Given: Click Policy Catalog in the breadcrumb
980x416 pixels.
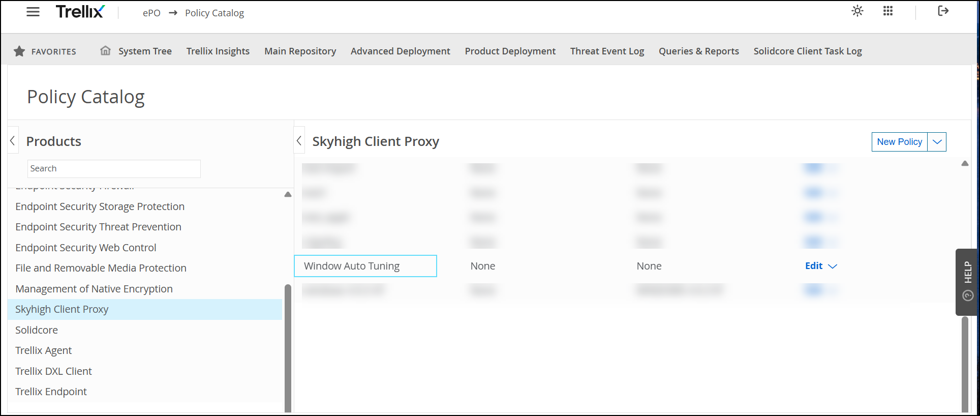Looking at the screenshot, I should click(x=215, y=13).
